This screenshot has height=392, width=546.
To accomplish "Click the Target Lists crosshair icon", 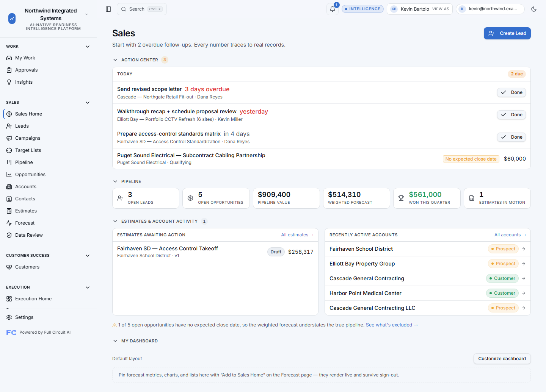I will (x=9, y=150).
